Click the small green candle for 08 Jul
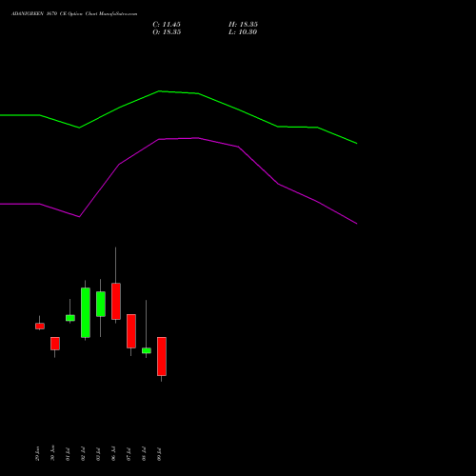This screenshot has width=476, height=476. (x=147, y=350)
